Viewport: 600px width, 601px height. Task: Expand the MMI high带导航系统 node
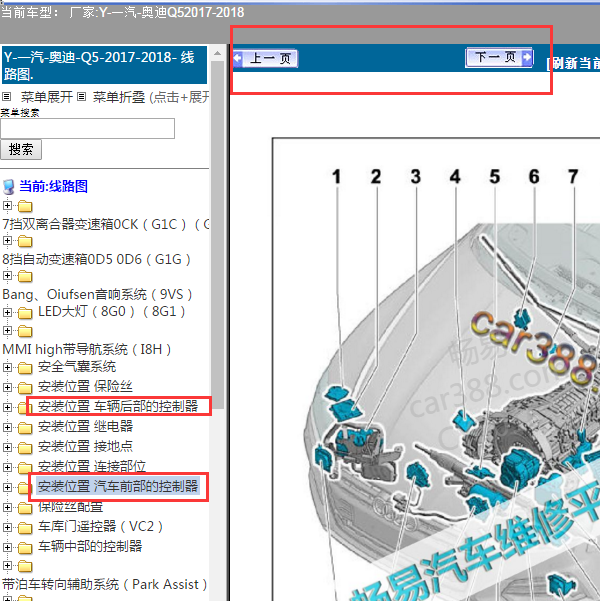pyautogui.click(x=7, y=330)
